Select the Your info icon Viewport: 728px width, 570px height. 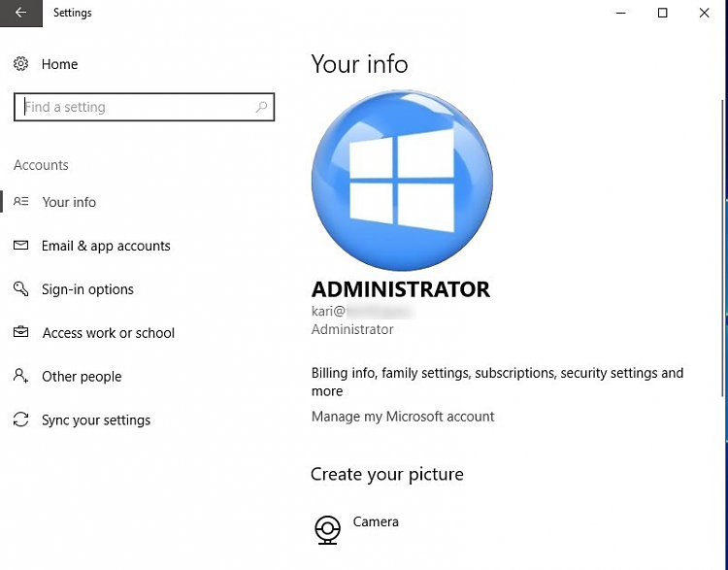[x=21, y=201]
